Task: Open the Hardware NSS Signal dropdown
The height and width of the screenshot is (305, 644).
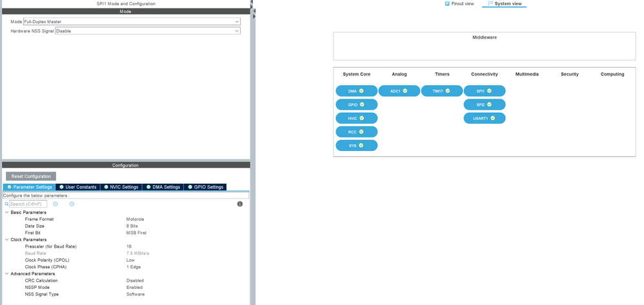Action: [148, 31]
